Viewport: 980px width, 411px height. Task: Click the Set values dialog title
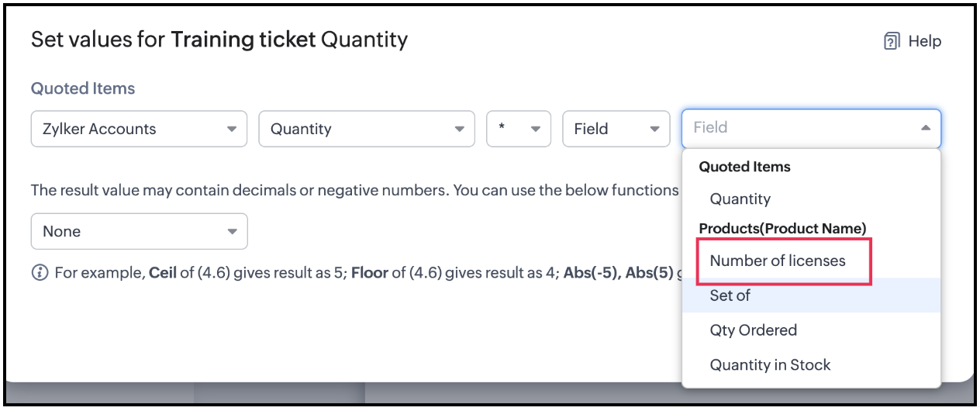[219, 40]
